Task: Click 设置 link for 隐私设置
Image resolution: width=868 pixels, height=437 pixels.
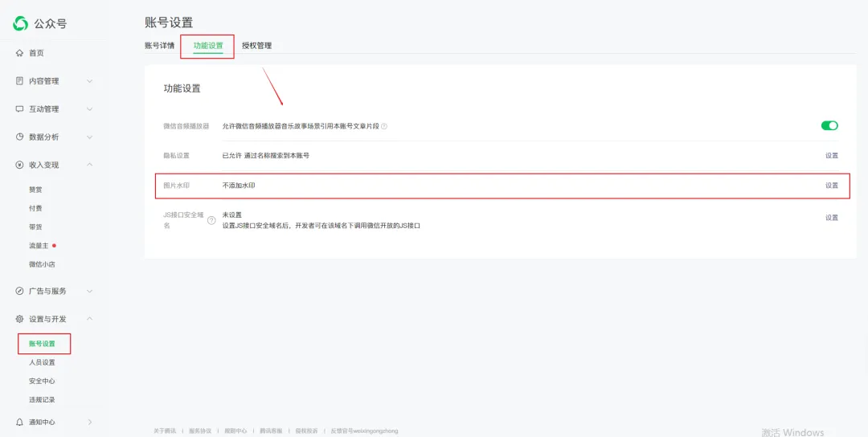Action: 831,156
